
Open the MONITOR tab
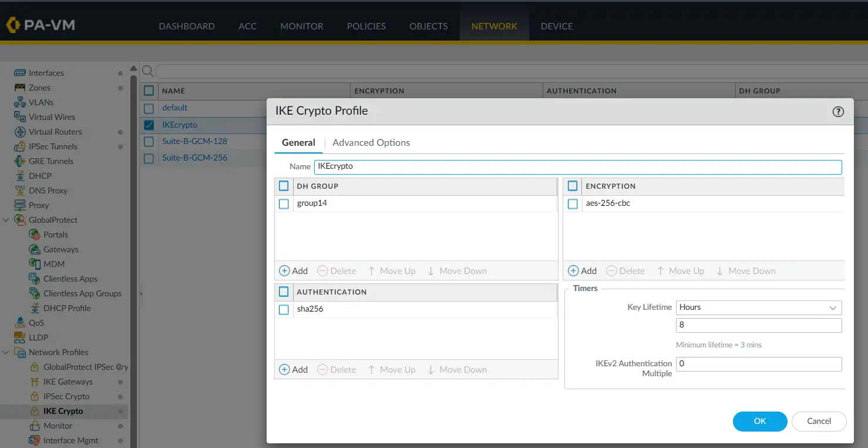coord(302,26)
